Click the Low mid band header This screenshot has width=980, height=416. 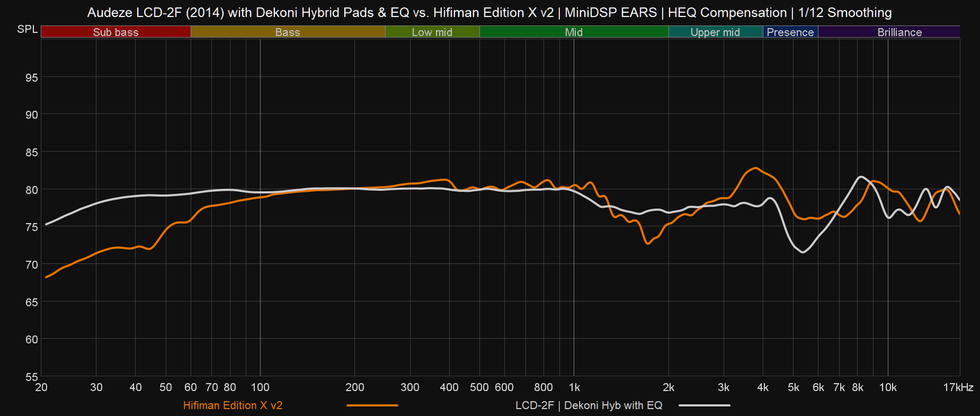[432, 32]
